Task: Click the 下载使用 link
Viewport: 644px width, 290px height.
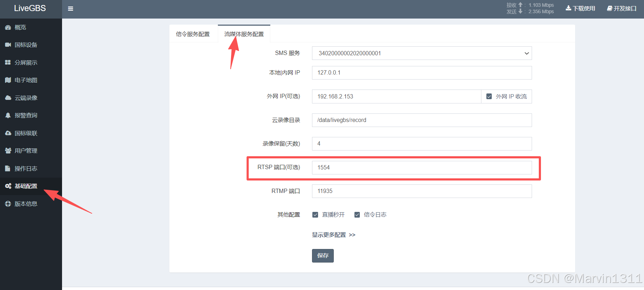Action: point(581,8)
